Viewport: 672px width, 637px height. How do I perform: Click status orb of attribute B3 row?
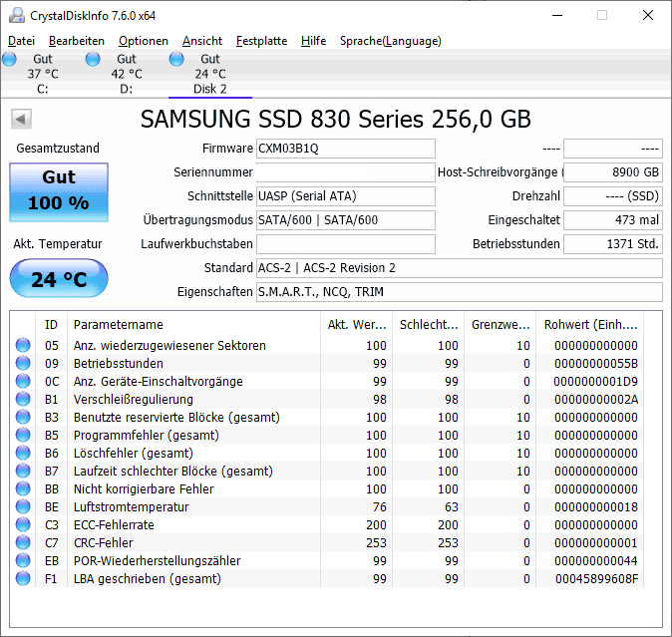[23, 418]
